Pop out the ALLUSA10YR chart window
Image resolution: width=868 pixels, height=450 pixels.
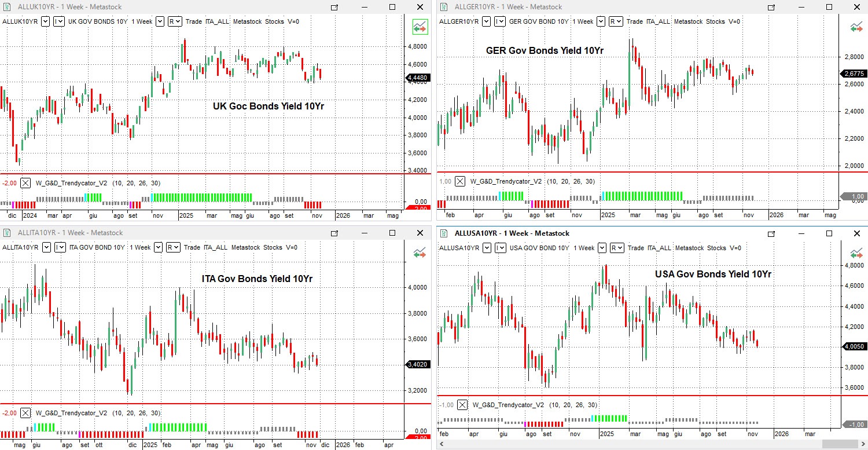click(771, 234)
